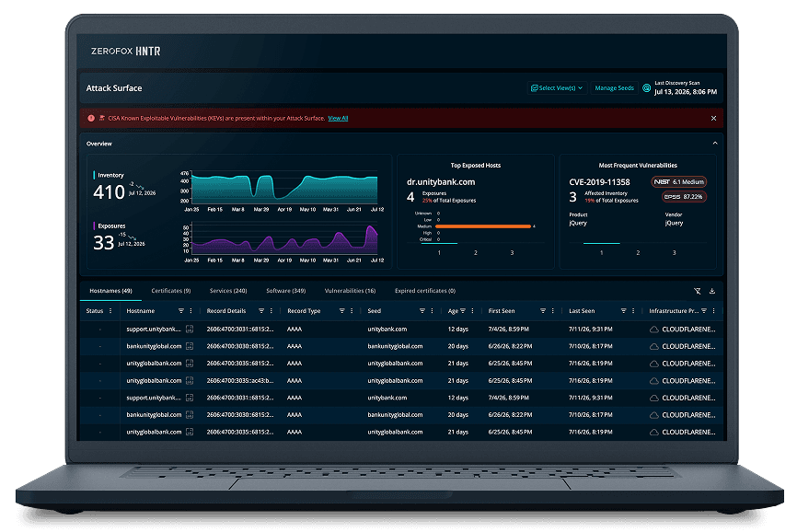This screenshot has width=797, height=532.
Task: Go to page 2 of Most Frequent Vulnerabilities
Action: tap(638, 252)
